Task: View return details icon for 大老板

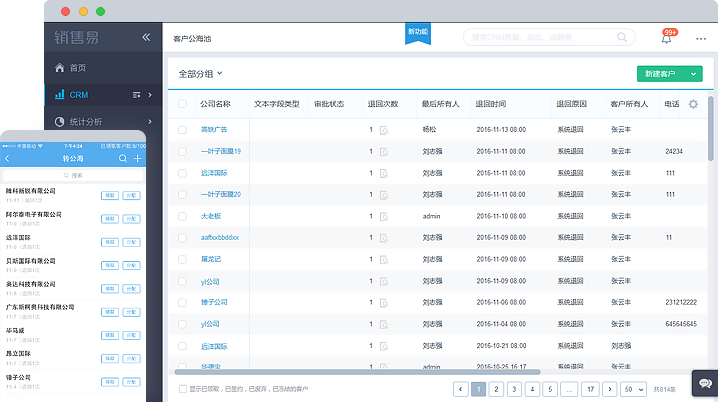Action: tap(384, 217)
